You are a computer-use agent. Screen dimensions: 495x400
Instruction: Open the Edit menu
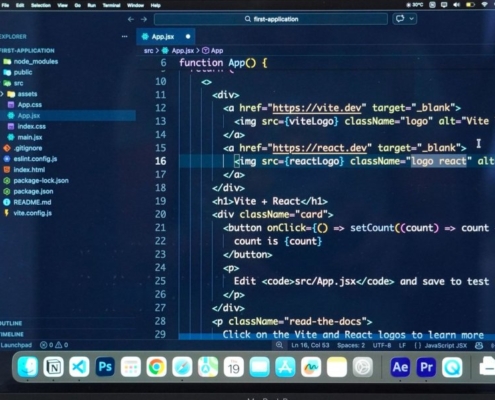(20, 5)
